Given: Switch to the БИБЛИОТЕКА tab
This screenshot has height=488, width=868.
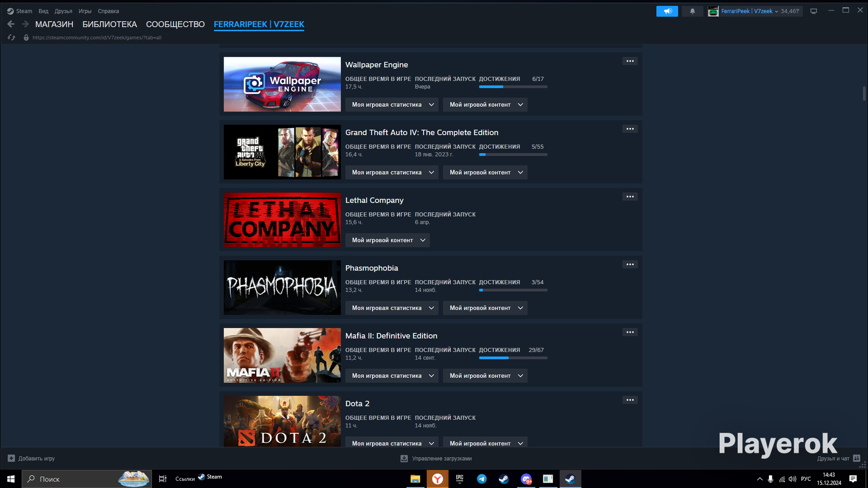Looking at the screenshot, I should (x=110, y=24).
